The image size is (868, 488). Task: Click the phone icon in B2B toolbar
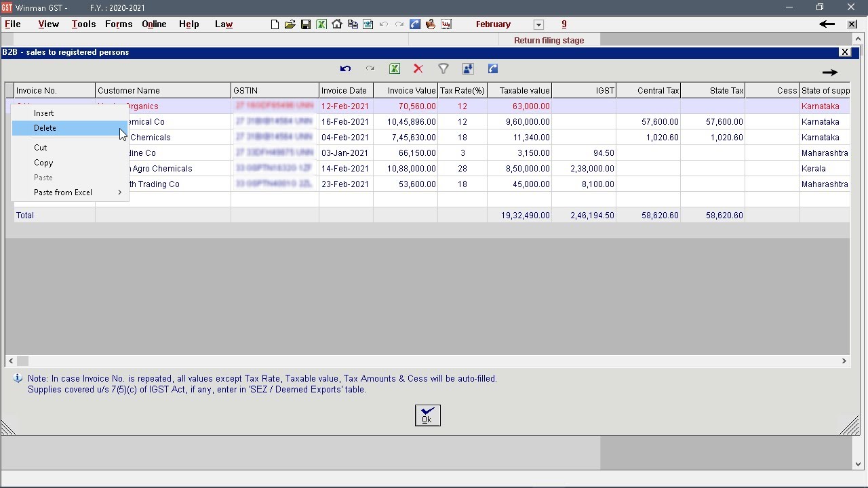click(493, 68)
